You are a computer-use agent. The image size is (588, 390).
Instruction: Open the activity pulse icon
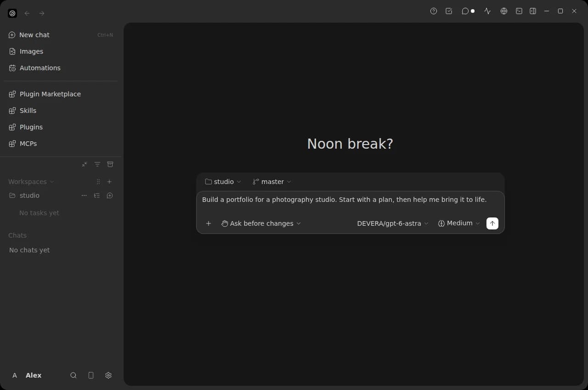[x=487, y=11]
